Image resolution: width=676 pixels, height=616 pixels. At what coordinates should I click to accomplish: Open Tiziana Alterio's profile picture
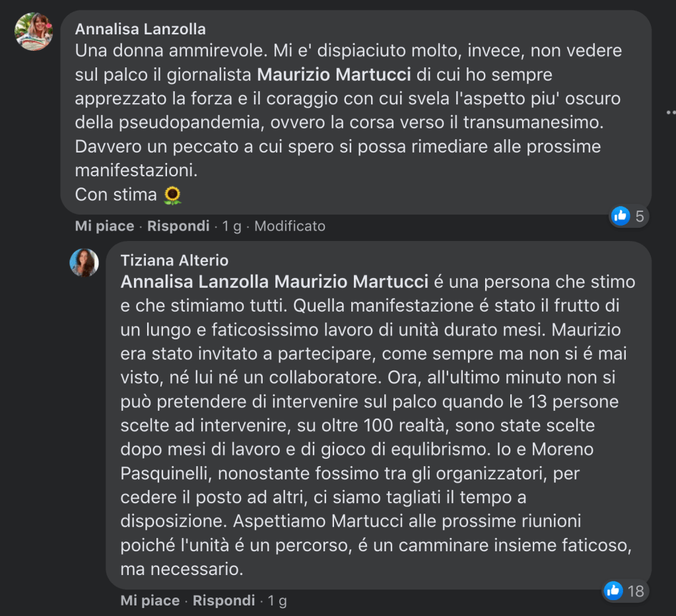click(84, 263)
